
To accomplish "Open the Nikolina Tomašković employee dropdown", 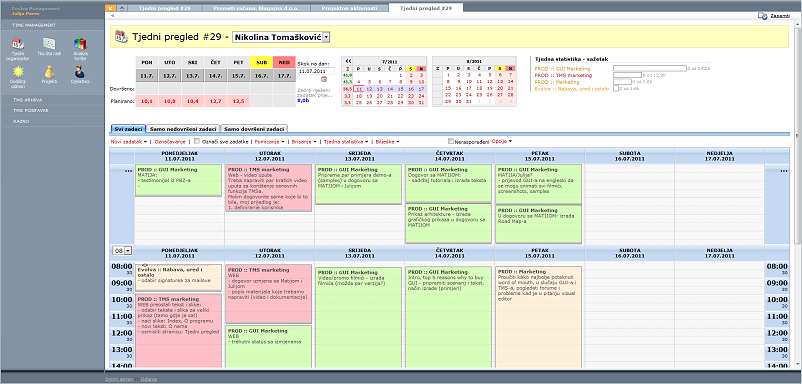I will coord(281,37).
